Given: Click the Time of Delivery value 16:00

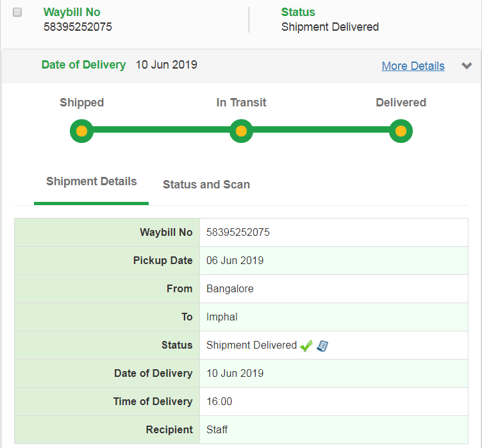Looking at the screenshot, I should point(219,402).
